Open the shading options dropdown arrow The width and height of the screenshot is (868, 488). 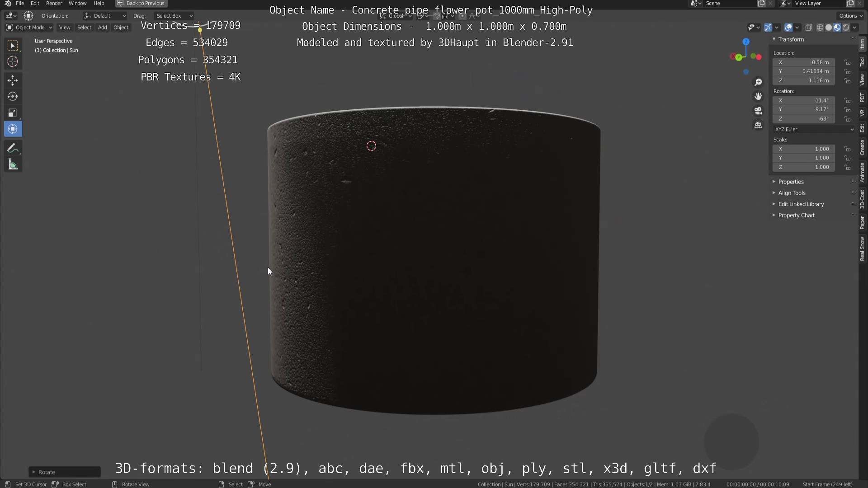(854, 28)
